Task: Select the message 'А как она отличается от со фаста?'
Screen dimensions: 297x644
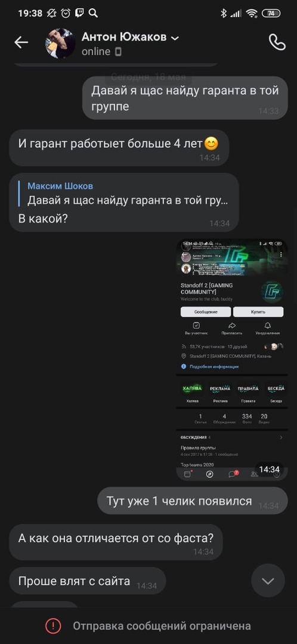Action: (116, 542)
